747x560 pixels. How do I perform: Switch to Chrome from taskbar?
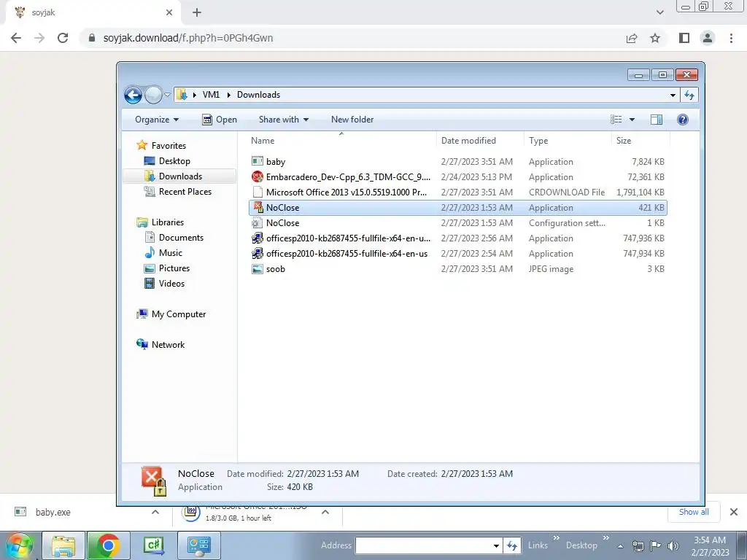(x=108, y=545)
